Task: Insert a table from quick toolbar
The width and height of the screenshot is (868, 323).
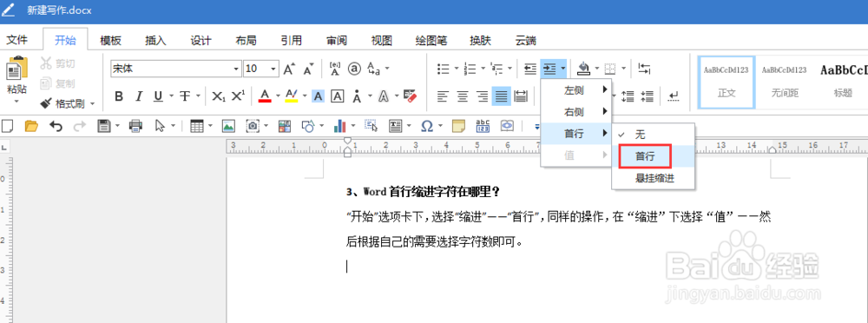Action: (x=196, y=126)
